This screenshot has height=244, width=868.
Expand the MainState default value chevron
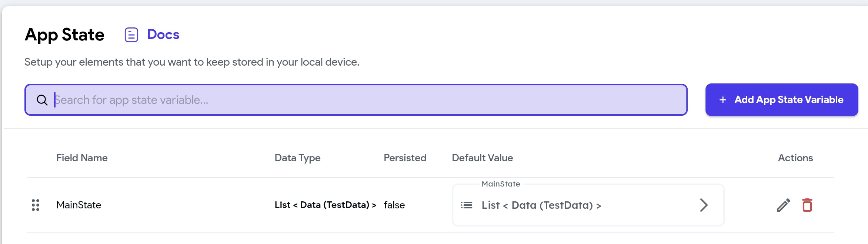(704, 205)
